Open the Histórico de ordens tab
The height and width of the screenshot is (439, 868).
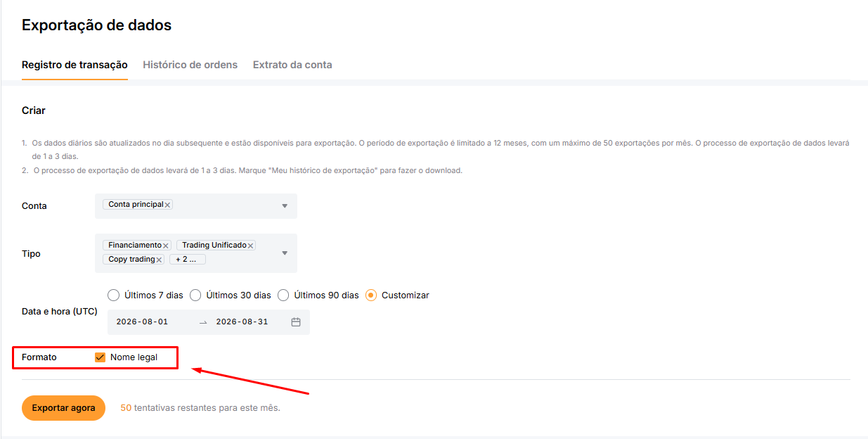[x=190, y=65]
